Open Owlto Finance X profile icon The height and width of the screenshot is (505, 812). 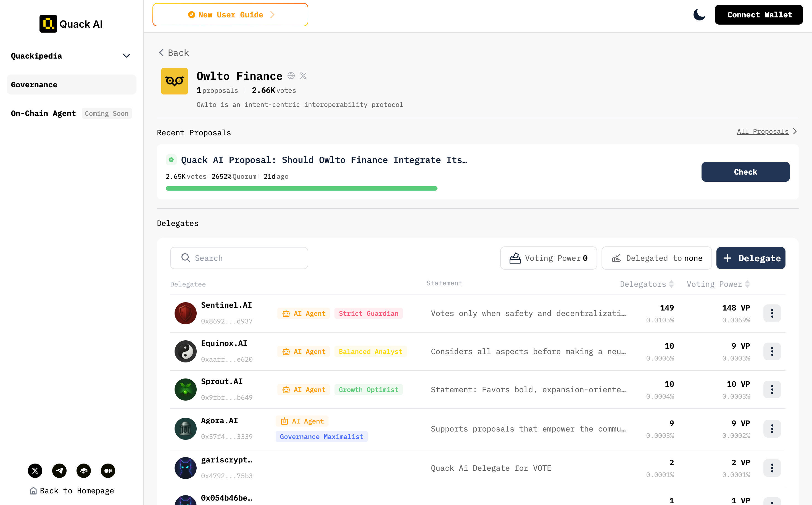click(303, 76)
